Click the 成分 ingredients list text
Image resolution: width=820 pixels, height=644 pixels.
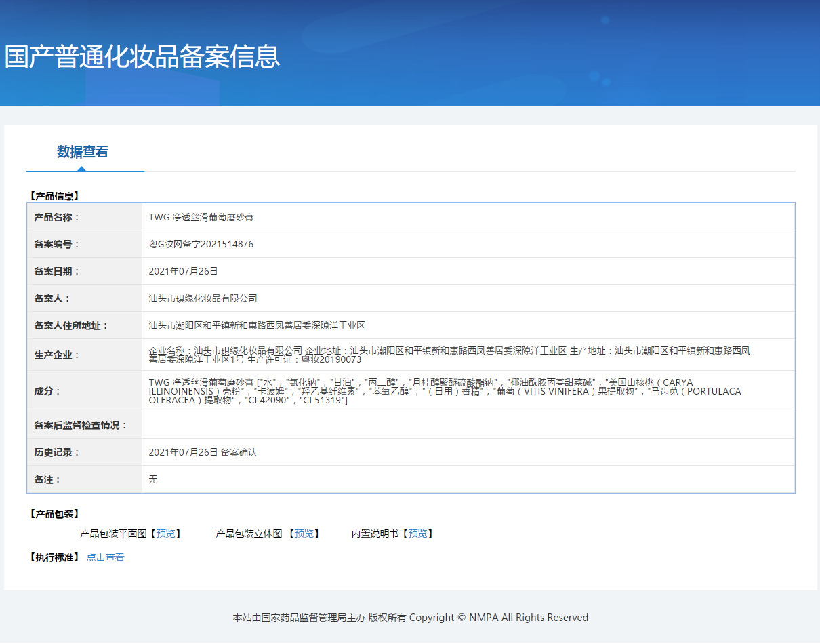445,391
